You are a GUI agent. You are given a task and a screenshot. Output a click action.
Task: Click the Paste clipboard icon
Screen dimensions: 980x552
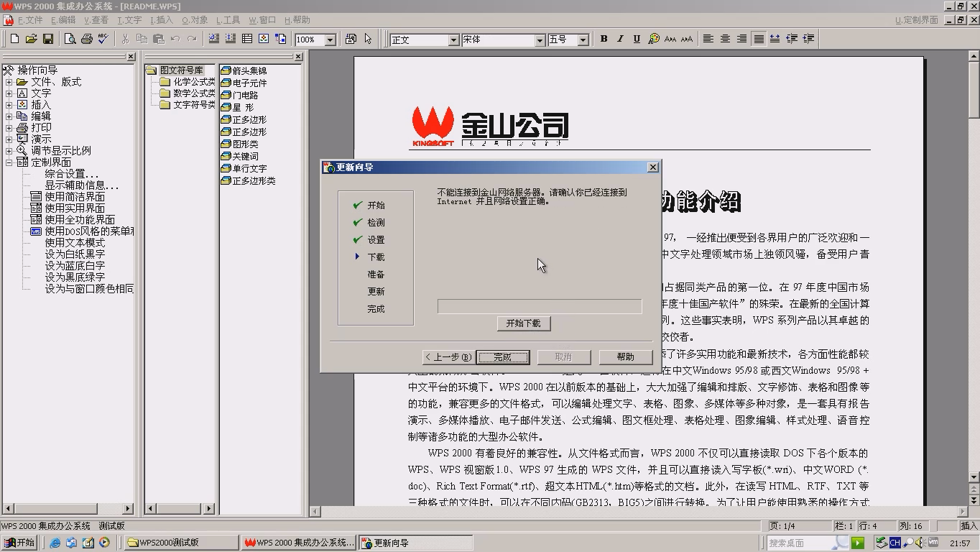point(158,39)
